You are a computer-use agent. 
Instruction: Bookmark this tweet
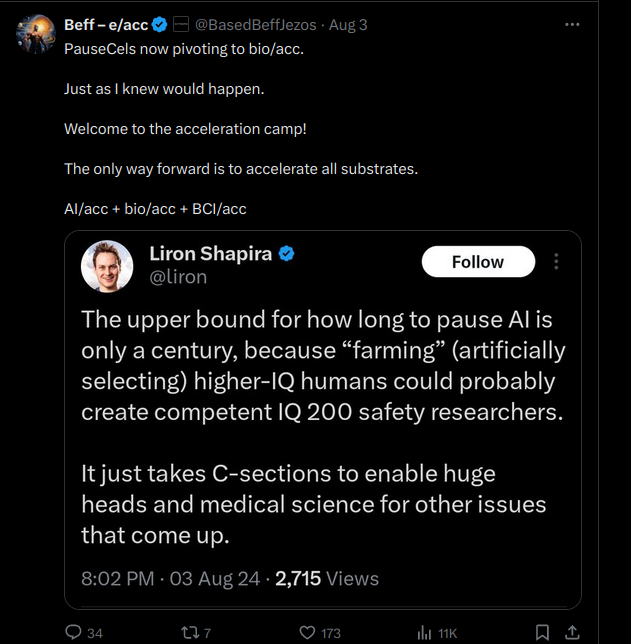542,632
